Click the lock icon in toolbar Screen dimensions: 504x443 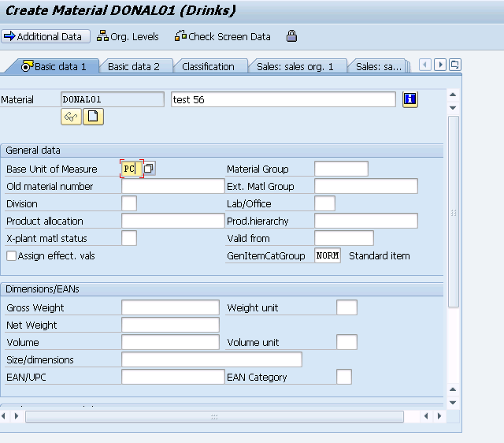coord(291,36)
